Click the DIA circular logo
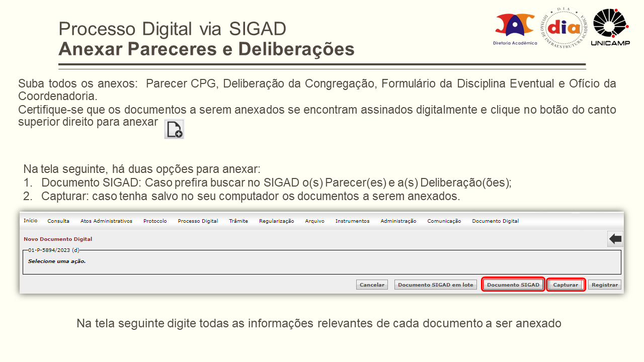The image size is (644, 362). (x=564, y=28)
